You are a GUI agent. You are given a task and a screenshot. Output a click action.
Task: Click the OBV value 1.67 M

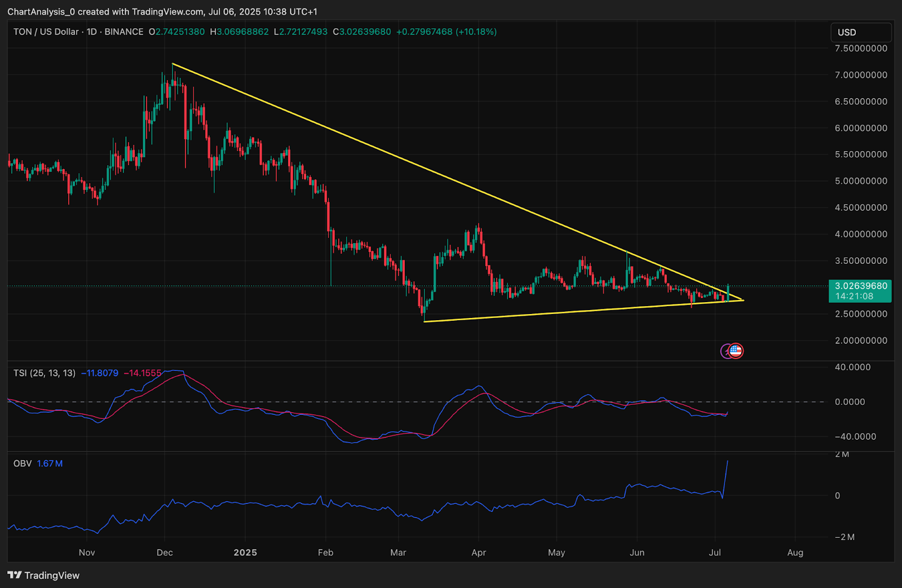pos(50,463)
